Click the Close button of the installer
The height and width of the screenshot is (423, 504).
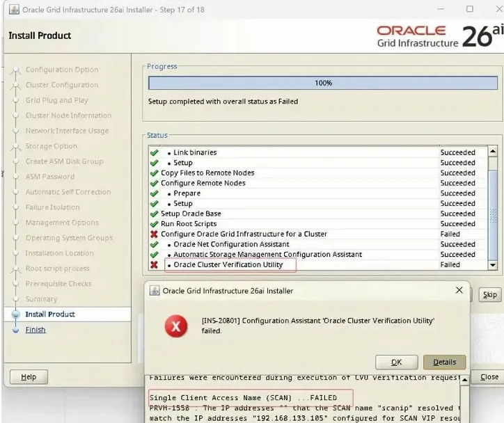click(x=489, y=377)
